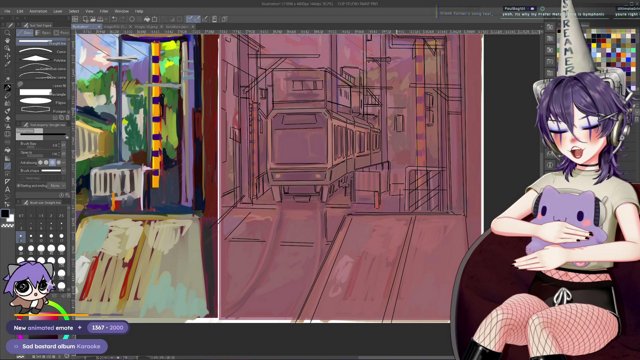Switch to the Direct draw sub tool group
The height and width of the screenshot is (360, 640).
(25, 33)
